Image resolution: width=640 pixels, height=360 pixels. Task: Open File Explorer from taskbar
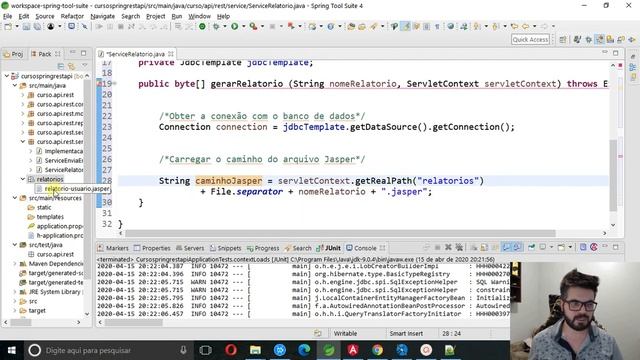255,350
